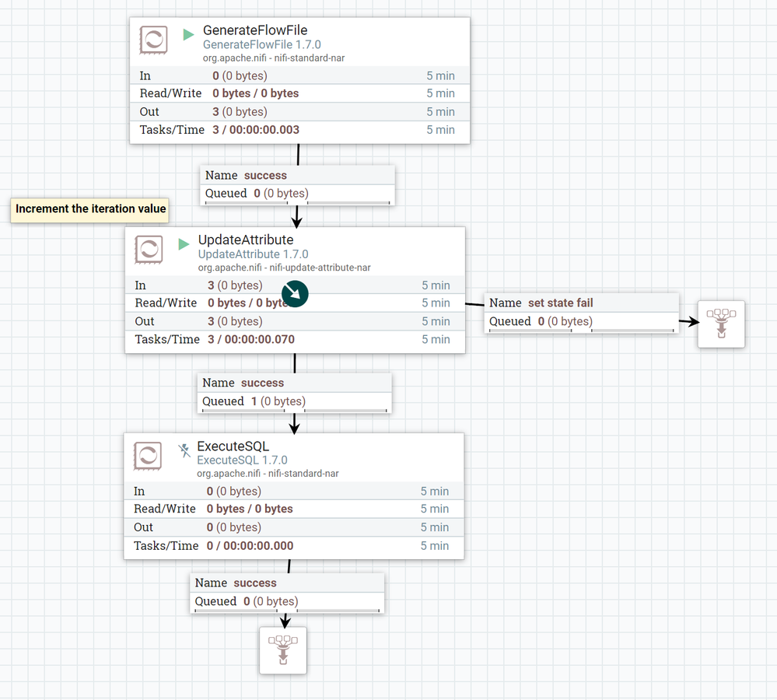Click the teal connection drag arrow circle
This screenshot has width=777, height=700.
tap(295, 293)
